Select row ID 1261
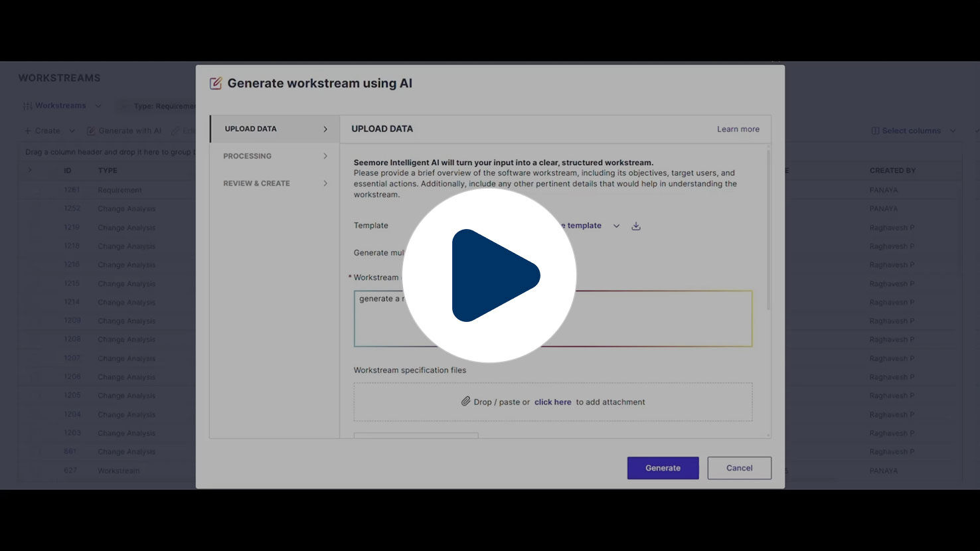 (x=72, y=190)
